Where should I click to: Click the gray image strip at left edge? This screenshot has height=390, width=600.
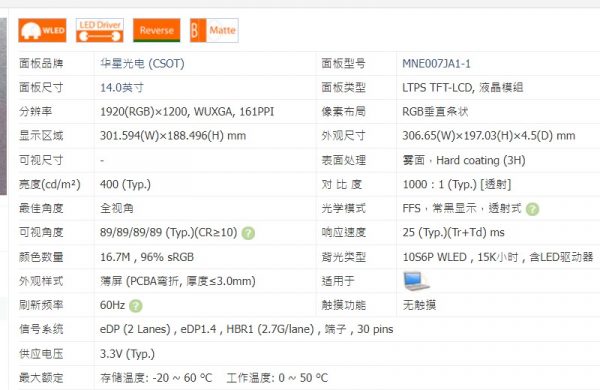(3, 106)
